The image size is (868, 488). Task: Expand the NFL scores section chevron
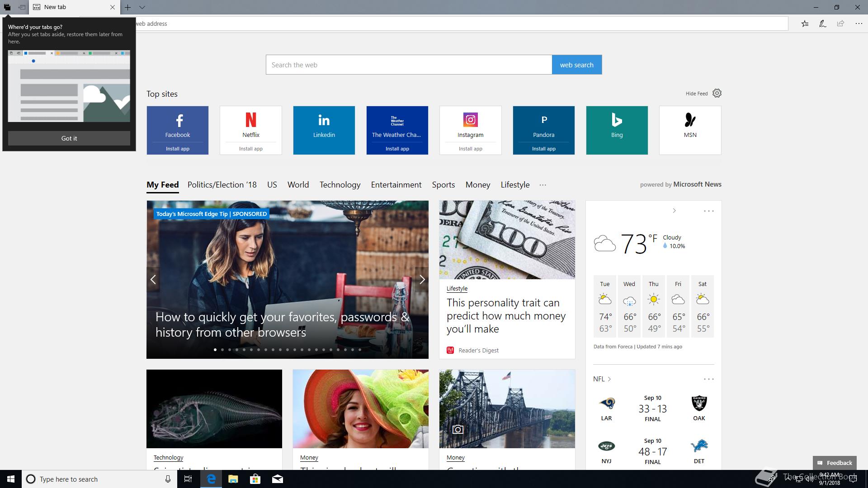pos(609,379)
